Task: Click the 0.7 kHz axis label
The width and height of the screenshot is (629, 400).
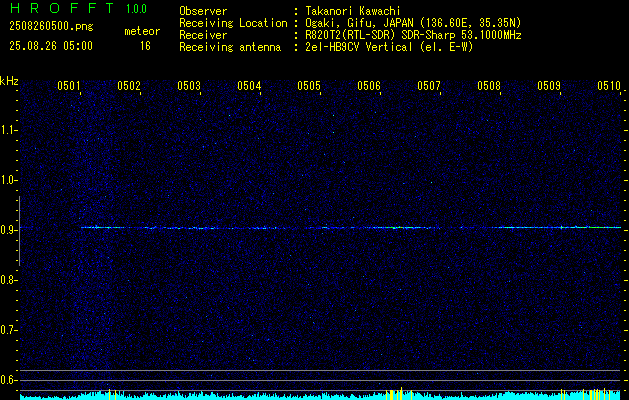Action: (x=8, y=330)
